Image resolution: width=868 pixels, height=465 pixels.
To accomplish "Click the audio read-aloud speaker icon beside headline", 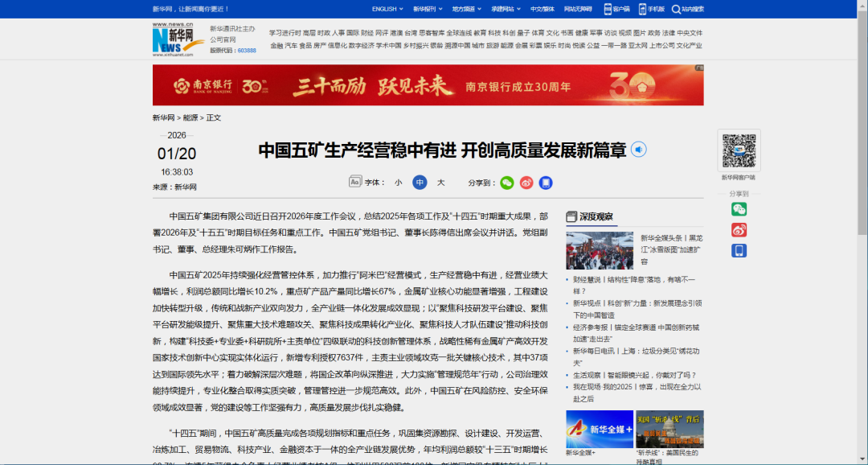I will [x=638, y=150].
